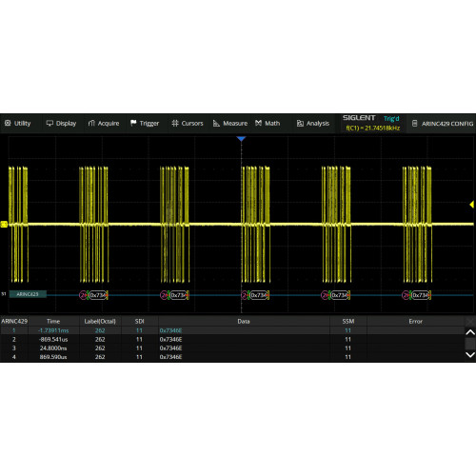Click the Analysis chart icon

(x=300, y=124)
